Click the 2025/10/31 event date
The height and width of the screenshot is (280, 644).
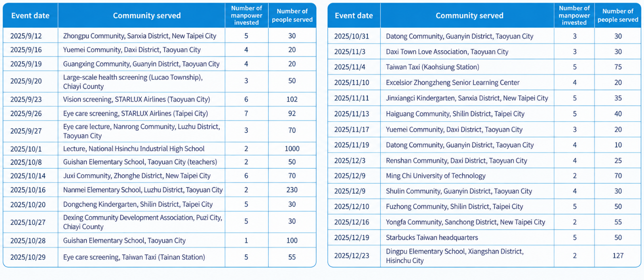(352, 36)
